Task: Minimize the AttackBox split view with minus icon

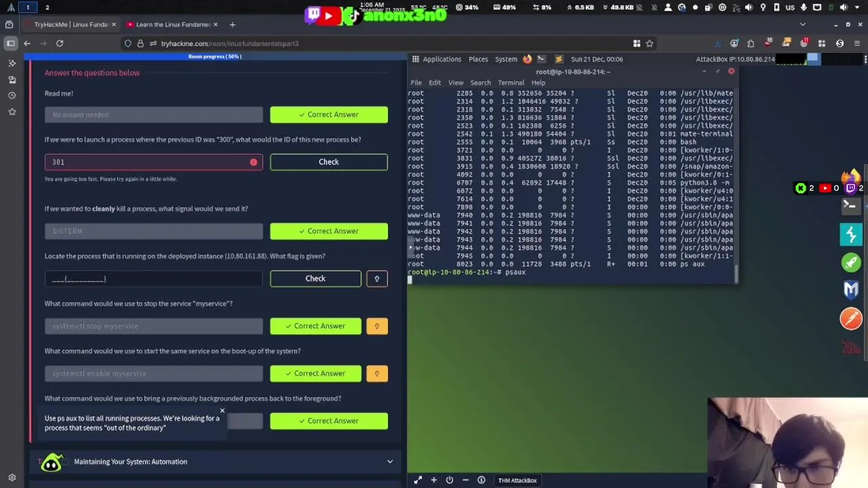Action: click(x=465, y=480)
